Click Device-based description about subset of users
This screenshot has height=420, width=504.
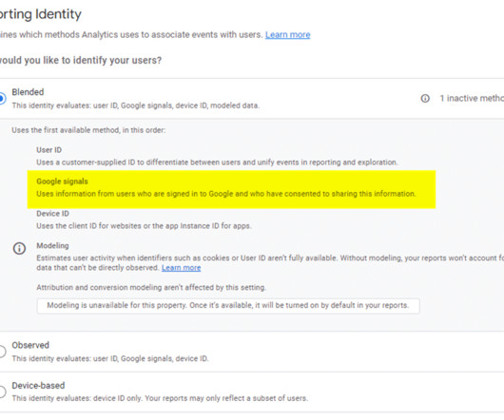tap(160, 398)
